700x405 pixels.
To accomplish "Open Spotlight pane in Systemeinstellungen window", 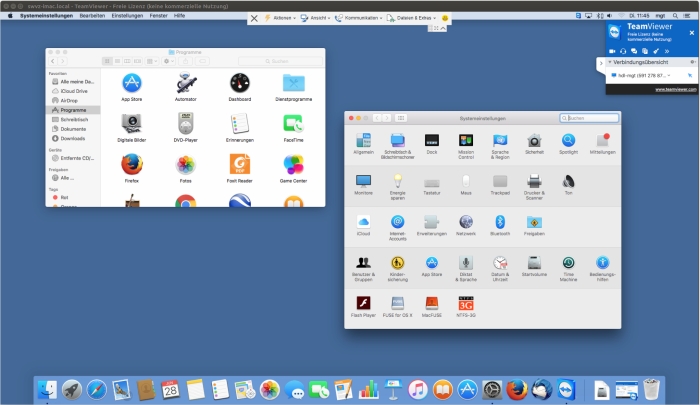I will [568, 144].
